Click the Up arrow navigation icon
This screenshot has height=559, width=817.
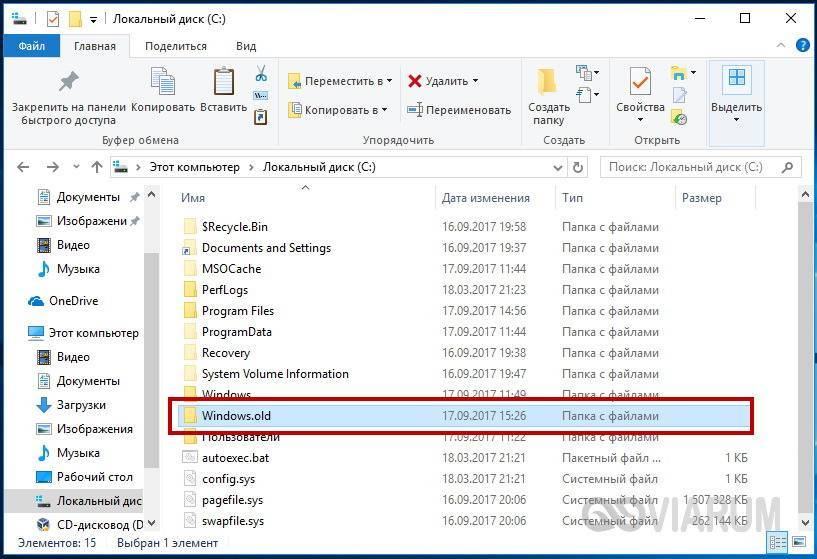[x=97, y=167]
